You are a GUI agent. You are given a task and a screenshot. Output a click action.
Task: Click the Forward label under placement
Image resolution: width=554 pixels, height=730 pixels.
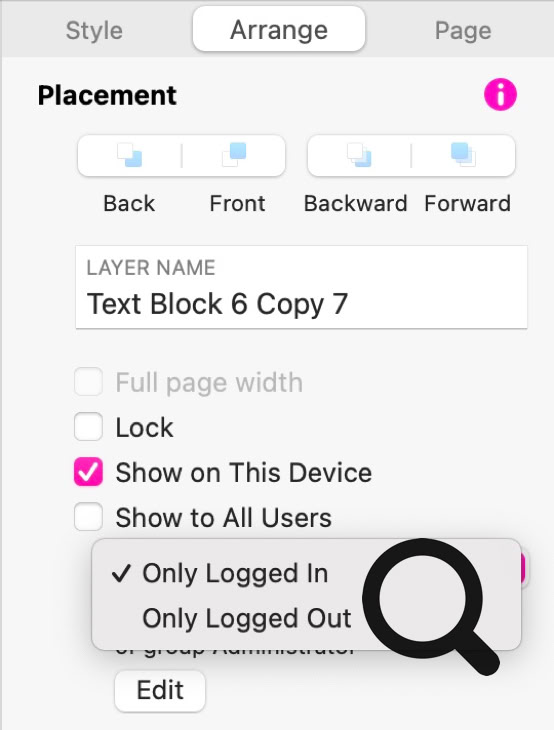tap(467, 203)
